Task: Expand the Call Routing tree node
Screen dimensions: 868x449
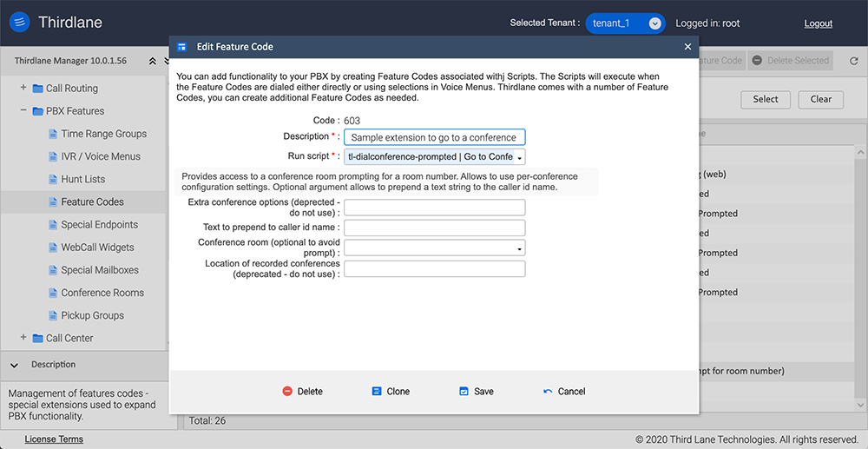Action: (x=23, y=88)
